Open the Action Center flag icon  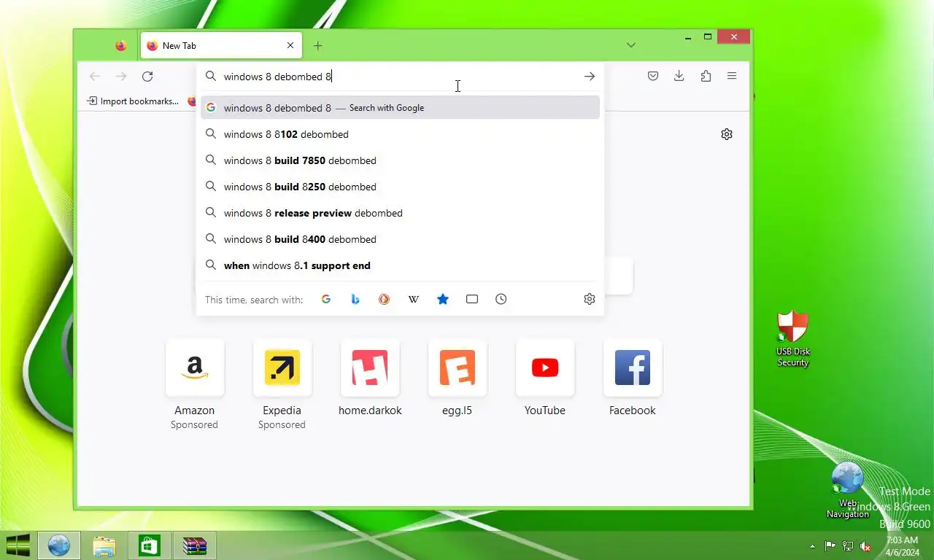pos(830,546)
